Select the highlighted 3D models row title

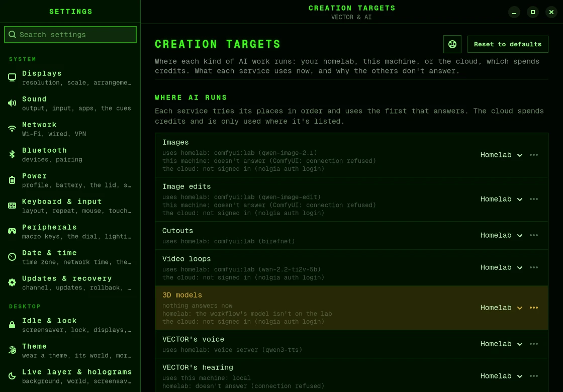tap(182, 295)
